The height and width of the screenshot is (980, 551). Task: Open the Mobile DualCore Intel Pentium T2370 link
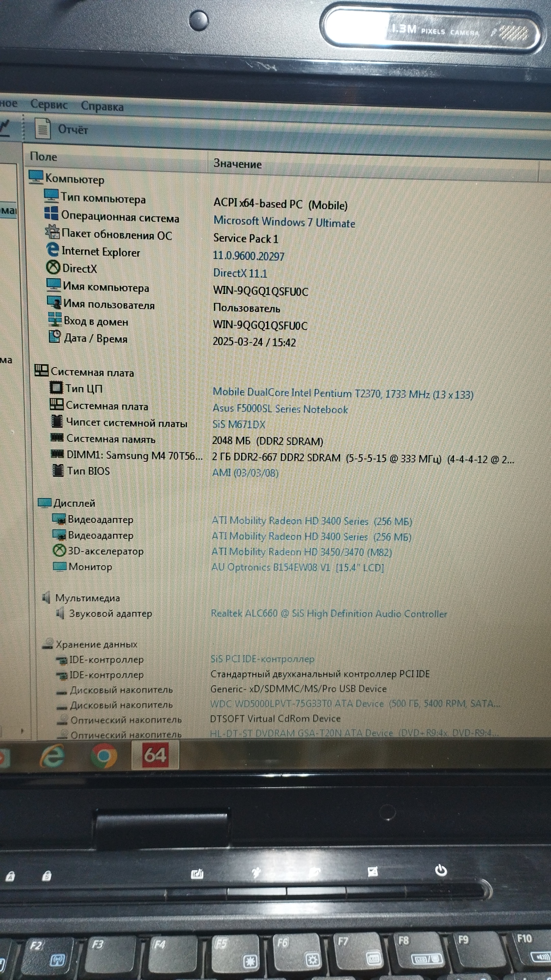pos(342,394)
